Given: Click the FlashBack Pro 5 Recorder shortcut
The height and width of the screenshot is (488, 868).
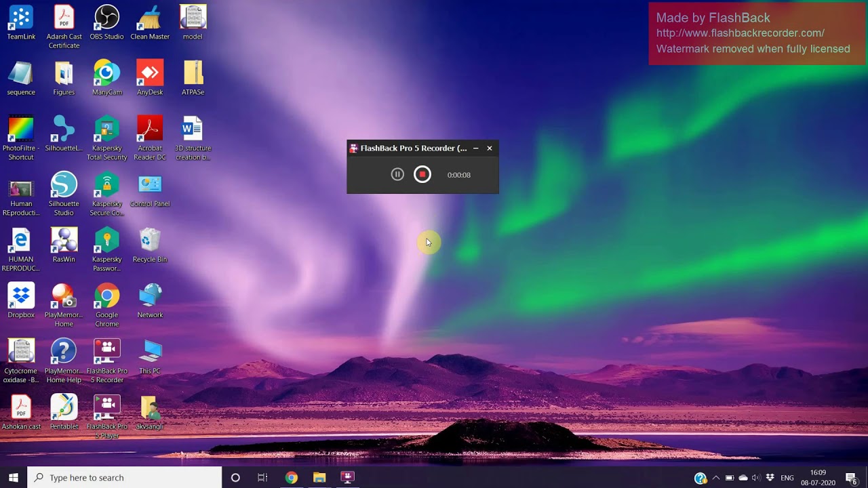Looking at the screenshot, I should (106, 361).
